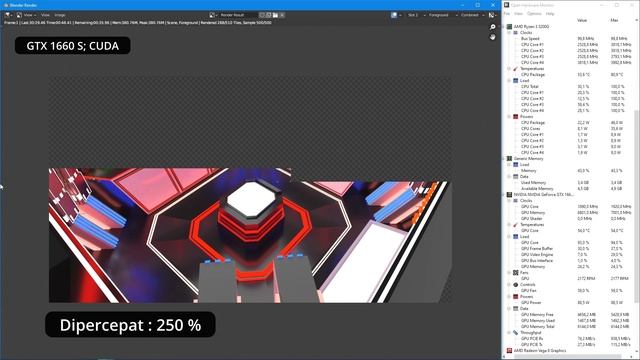The image size is (640, 360).
Task: Click the AMD Ryzen 3 3200G processor icon
Action: pos(509,27)
